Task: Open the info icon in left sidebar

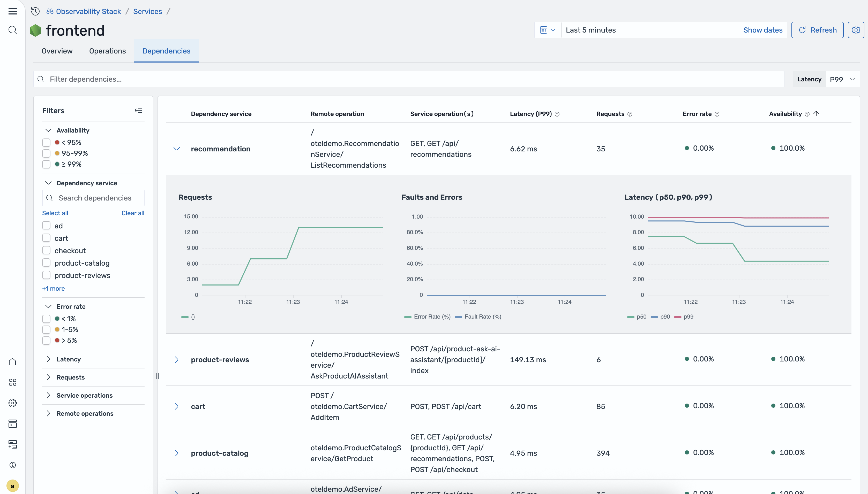Action: (x=13, y=465)
